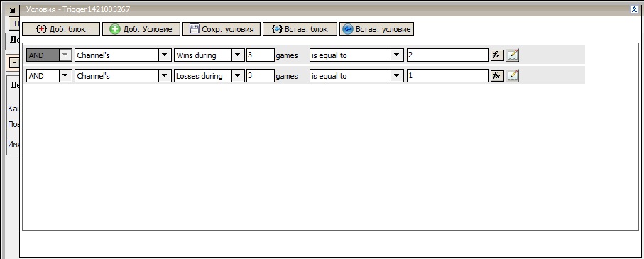Click the Доб. блок button

pyautogui.click(x=61, y=29)
